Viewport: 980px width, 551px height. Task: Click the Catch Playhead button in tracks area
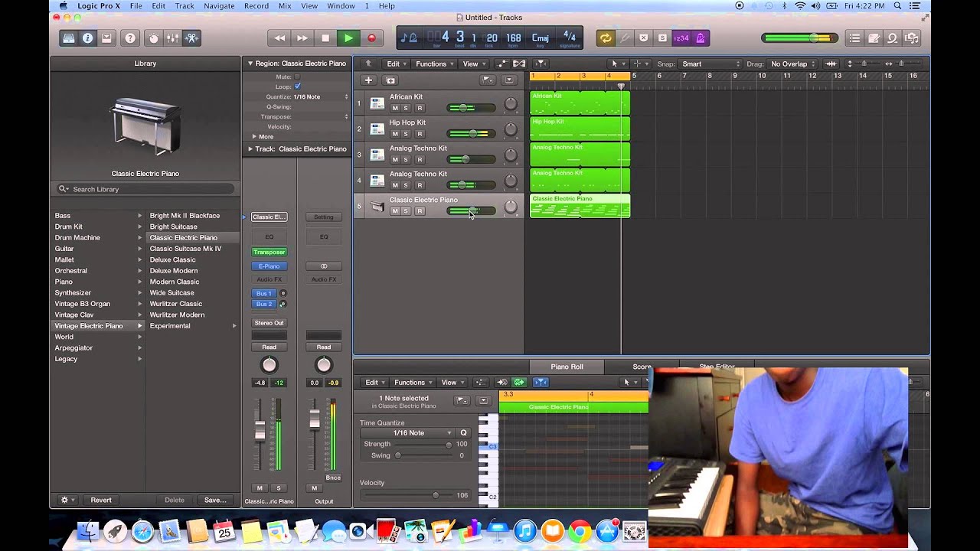click(541, 64)
